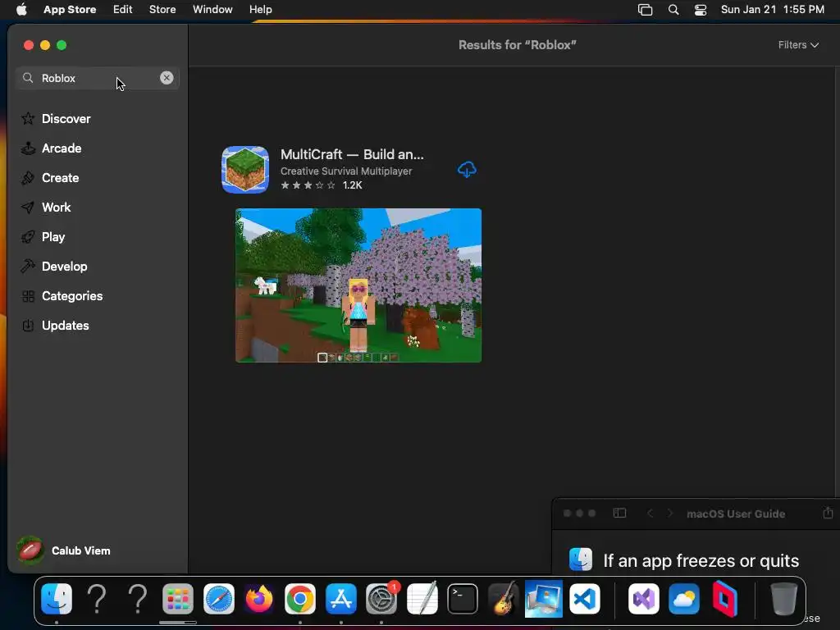Open the Store menu

[162, 9]
